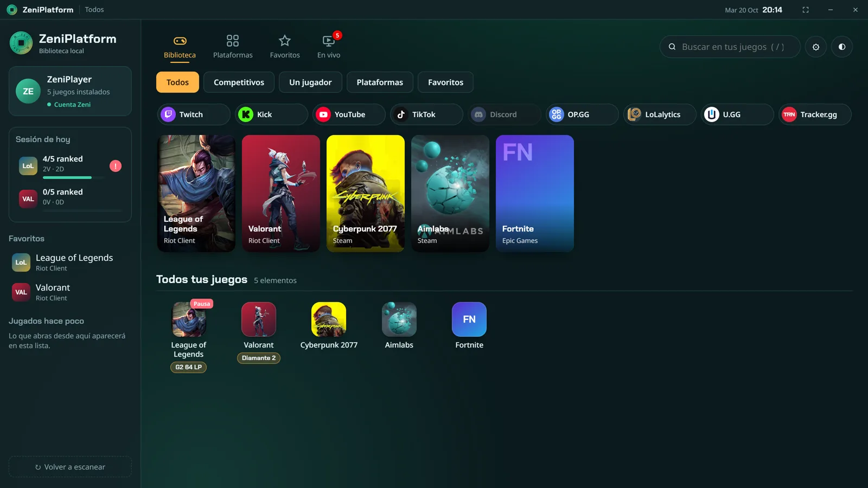
Task: Open the Twitch shortcut
Action: point(194,114)
